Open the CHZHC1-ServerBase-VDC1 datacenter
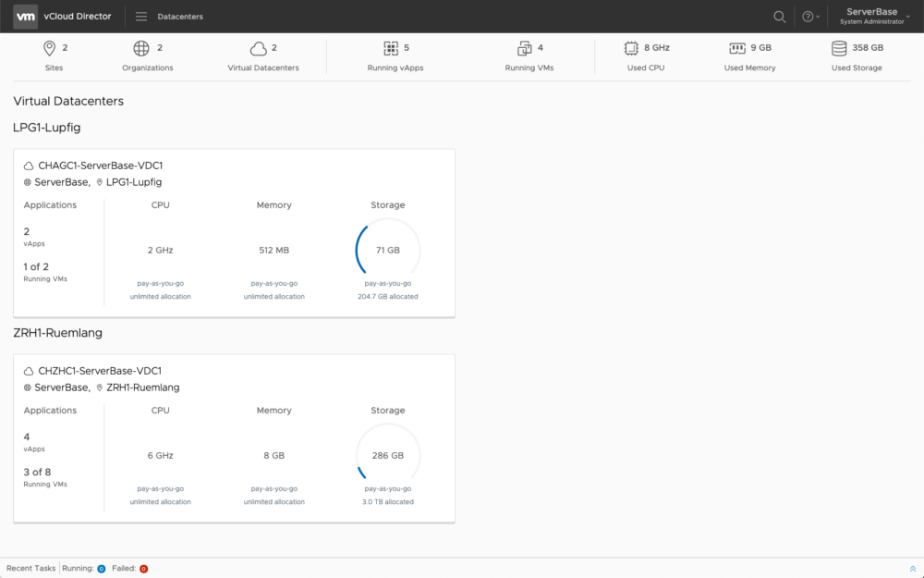The image size is (924, 578). [x=100, y=371]
